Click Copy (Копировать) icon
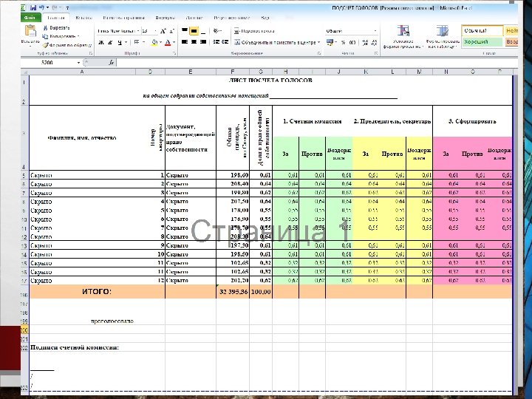This screenshot has height=399, width=532. (x=45, y=36)
